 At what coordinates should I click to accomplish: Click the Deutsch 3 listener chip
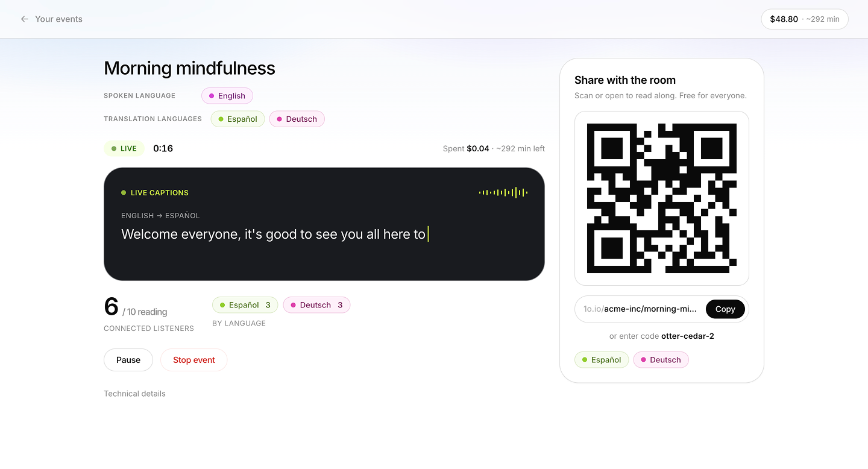click(316, 305)
